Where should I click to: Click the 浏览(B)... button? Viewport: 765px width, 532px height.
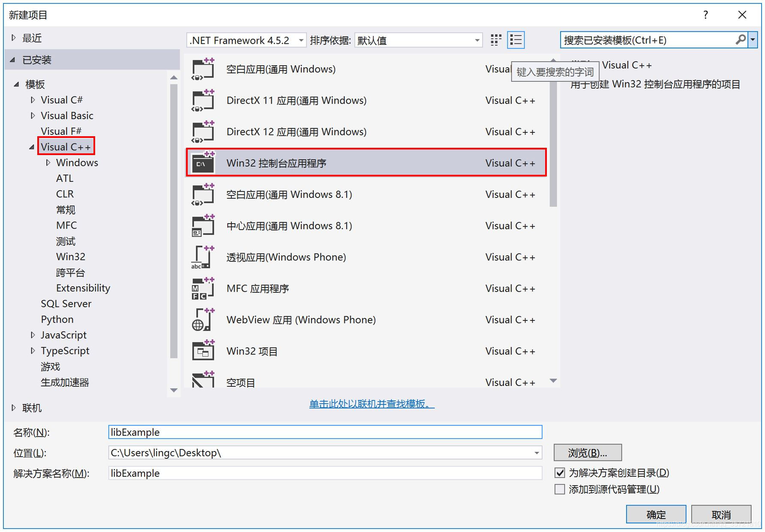(x=588, y=452)
